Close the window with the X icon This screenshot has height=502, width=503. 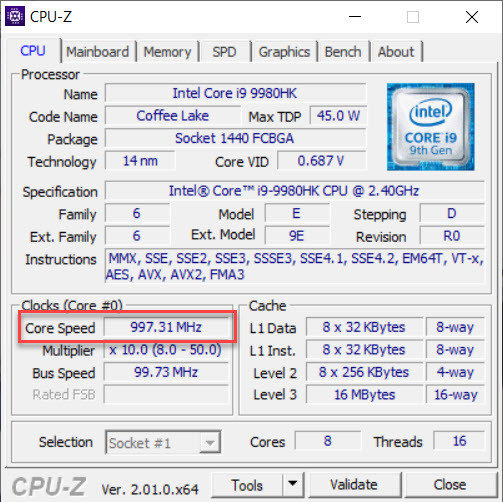tap(472, 17)
